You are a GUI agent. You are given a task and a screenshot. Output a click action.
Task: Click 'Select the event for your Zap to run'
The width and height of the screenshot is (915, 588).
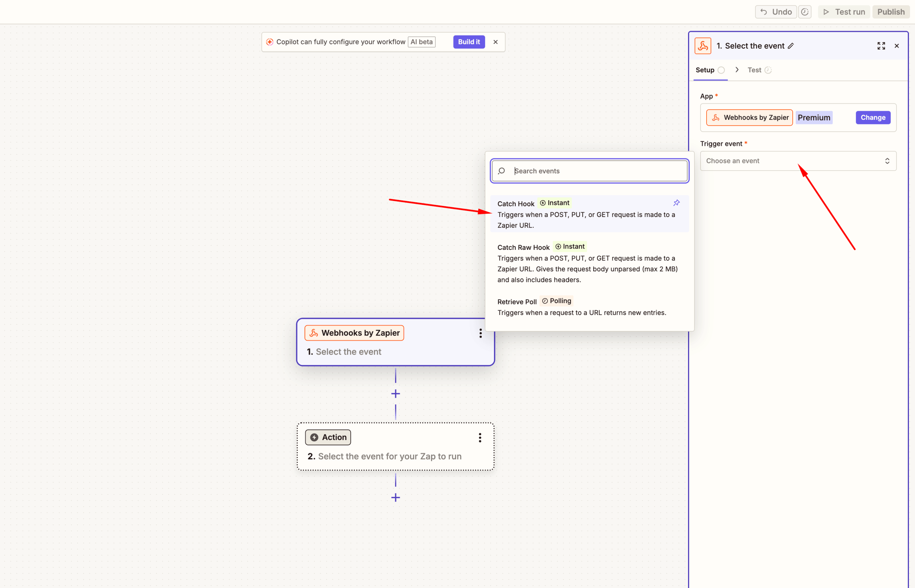click(x=390, y=456)
